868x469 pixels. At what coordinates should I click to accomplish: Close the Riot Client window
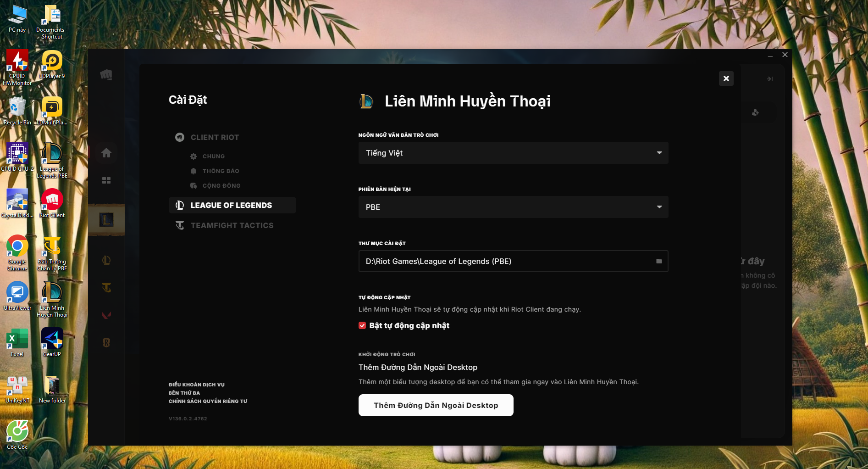(785, 55)
